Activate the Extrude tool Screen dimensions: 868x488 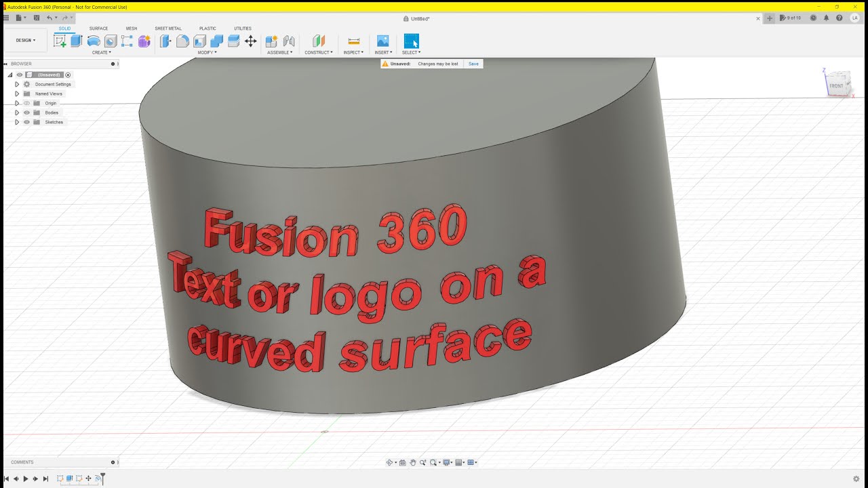click(x=77, y=41)
